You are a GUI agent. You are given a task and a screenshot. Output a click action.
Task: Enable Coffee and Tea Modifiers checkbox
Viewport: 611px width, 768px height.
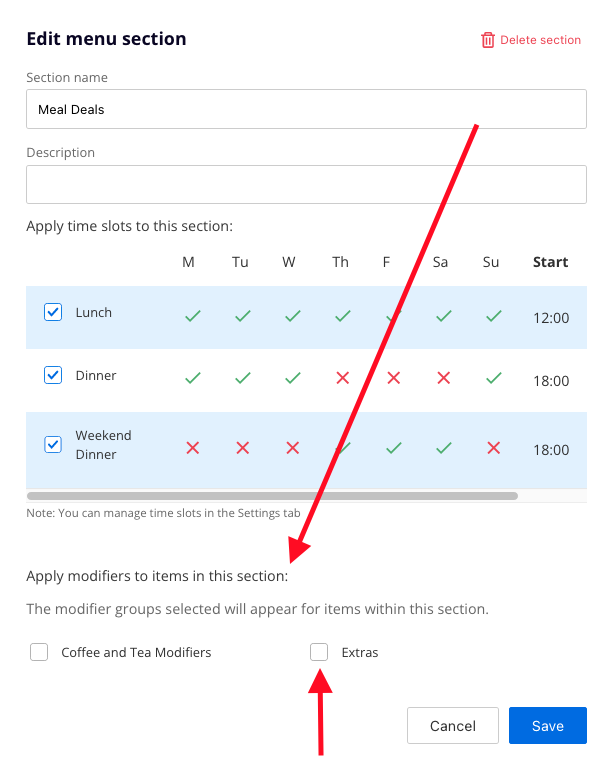(x=39, y=652)
